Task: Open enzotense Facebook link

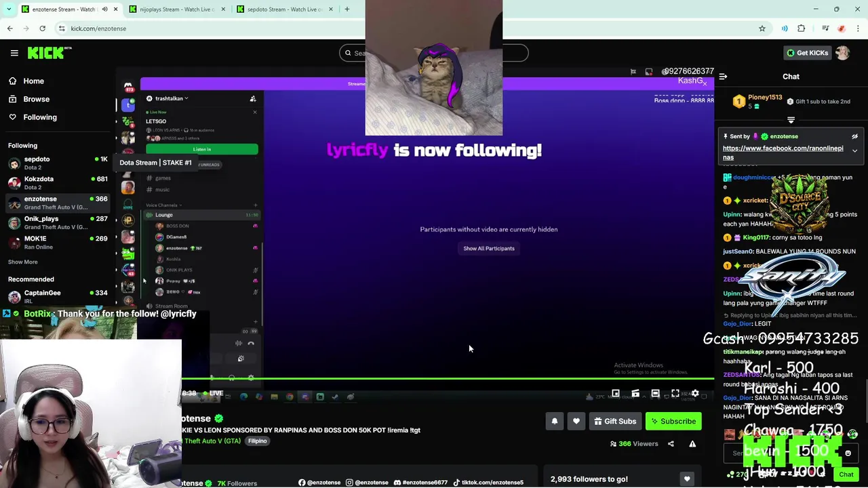Action: click(319, 483)
